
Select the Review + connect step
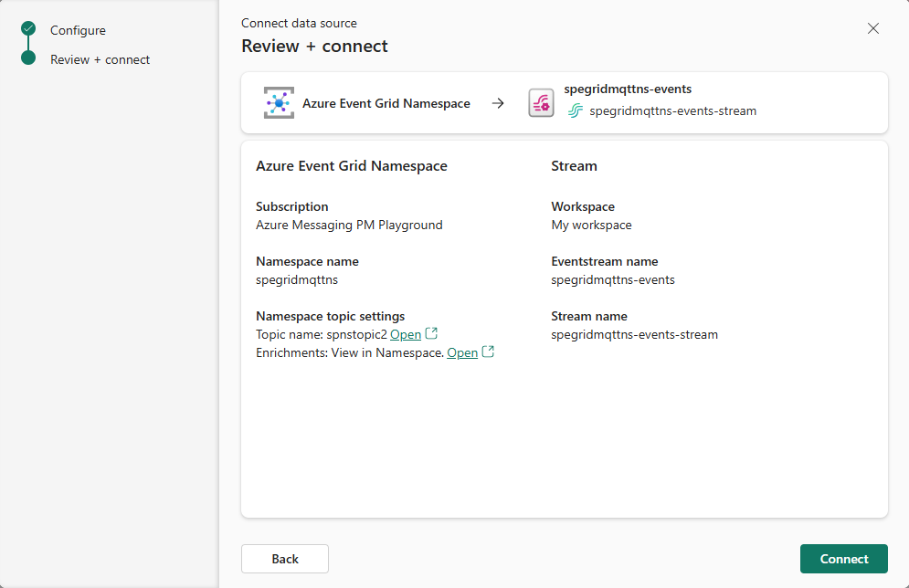(x=100, y=59)
